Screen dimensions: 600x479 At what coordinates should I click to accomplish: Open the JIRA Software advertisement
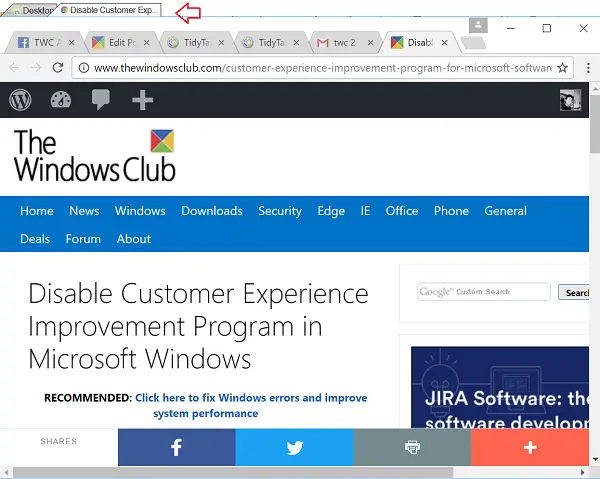[500, 387]
